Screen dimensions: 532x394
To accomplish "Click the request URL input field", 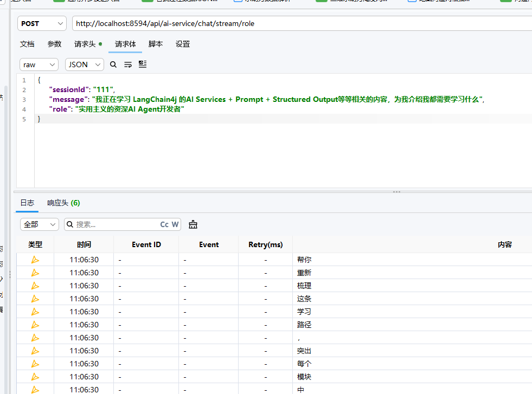I will pyautogui.click(x=302, y=23).
